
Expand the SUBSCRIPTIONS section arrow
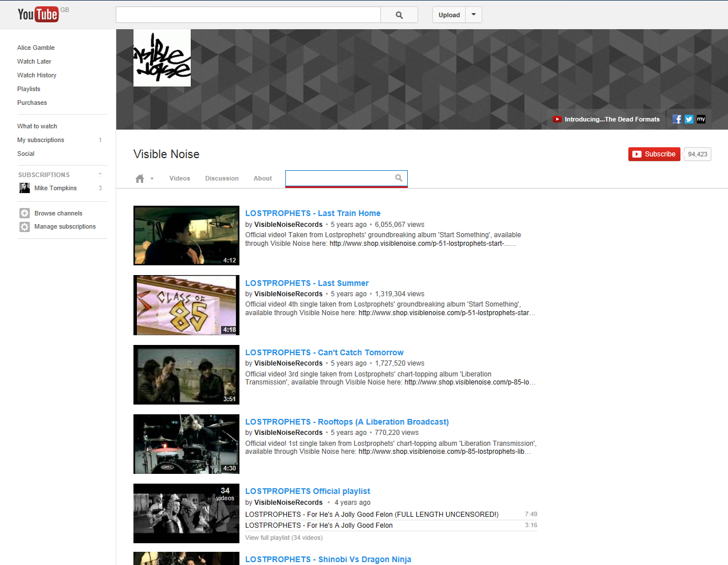point(100,174)
